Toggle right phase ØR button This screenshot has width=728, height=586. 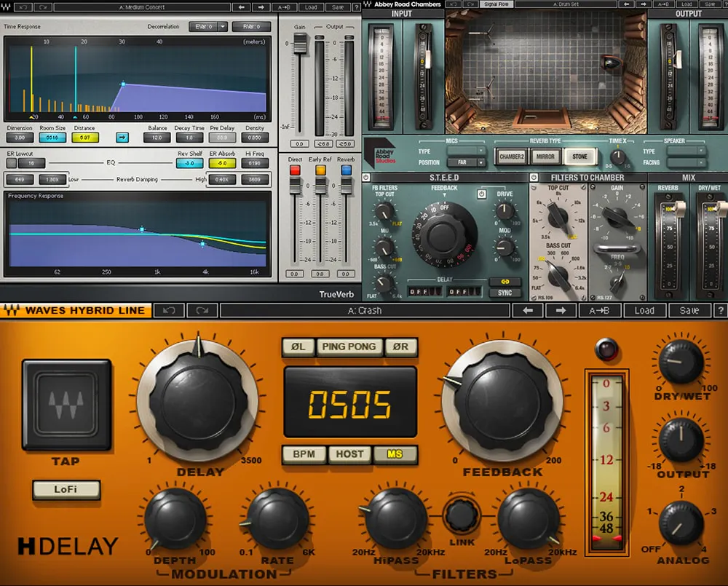pyautogui.click(x=400, y=347)
